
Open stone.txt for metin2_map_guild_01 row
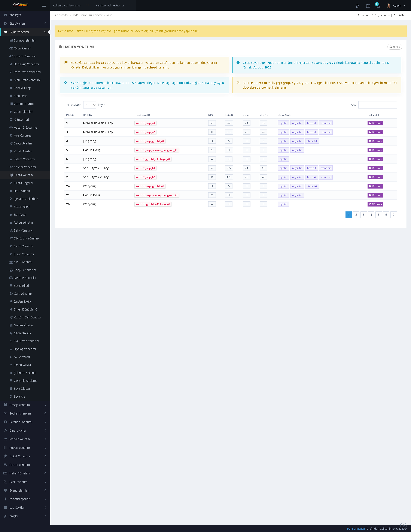pyautogui.click(x=312, y=141)
